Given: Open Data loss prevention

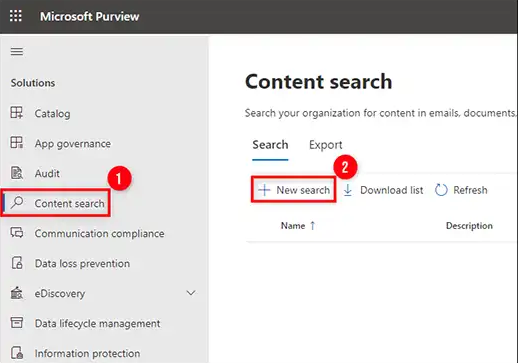Looking at the screenshot, I should 82,263.
